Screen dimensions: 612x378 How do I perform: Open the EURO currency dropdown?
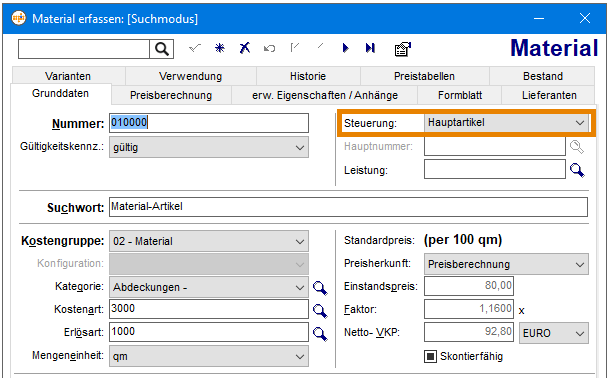[553, 333]
